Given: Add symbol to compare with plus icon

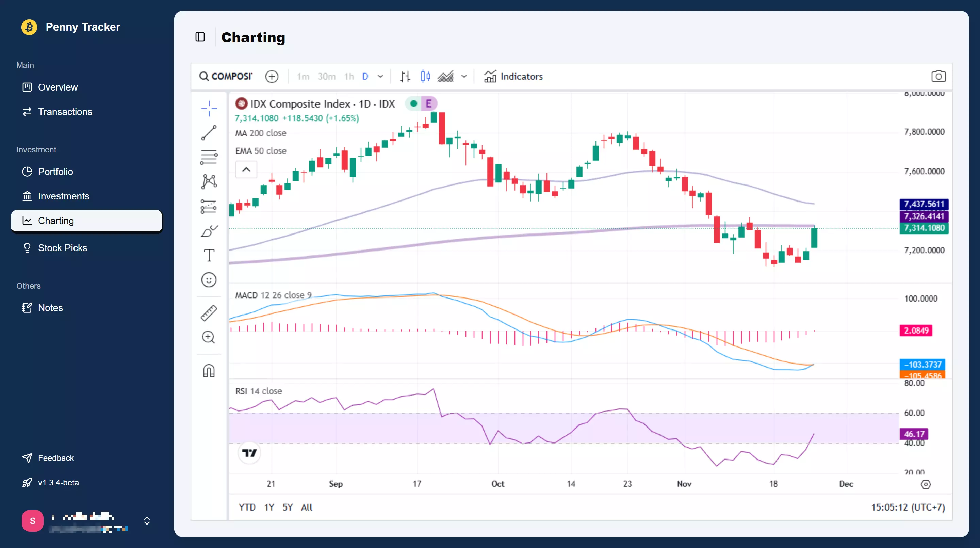Looking at the screenshot, I should pos(272,77).
